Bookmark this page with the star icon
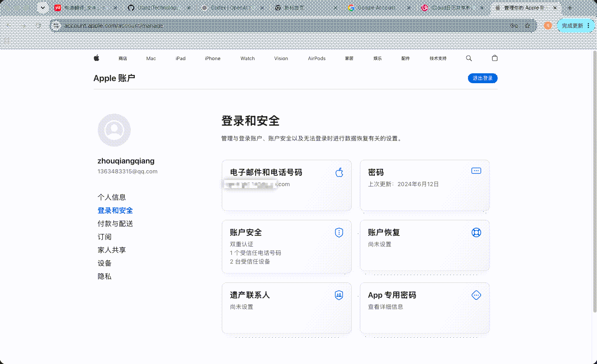Screen dimensions: 597x364 click(527, 26)
